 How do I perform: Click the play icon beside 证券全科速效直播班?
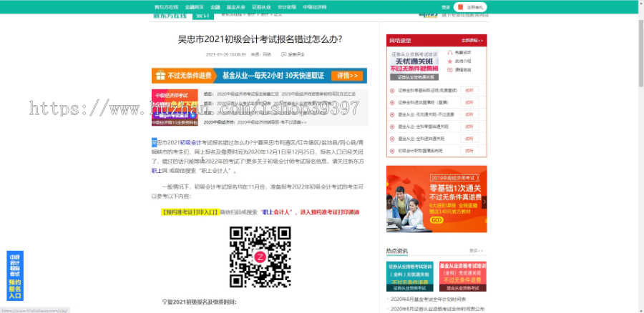(x=392, y=102)
